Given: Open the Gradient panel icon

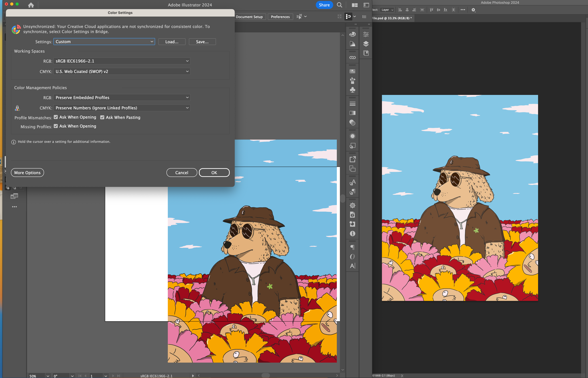Looking at the screenshot, I should pyautogui.click(x=352, y=113).
